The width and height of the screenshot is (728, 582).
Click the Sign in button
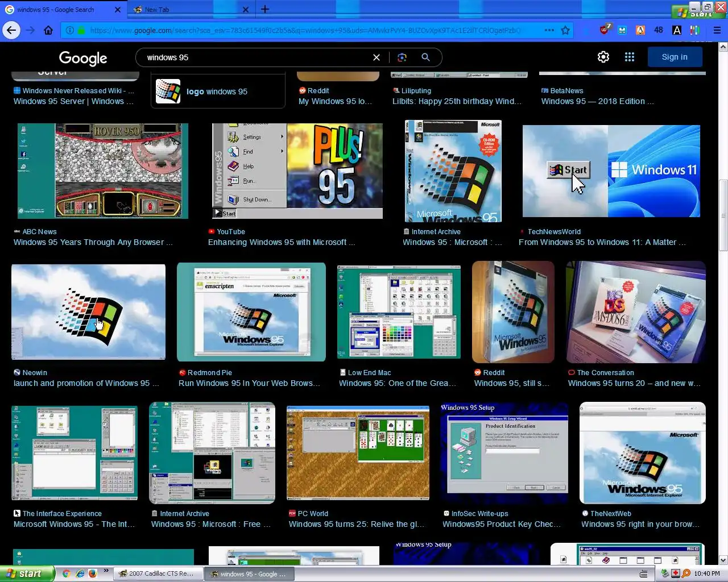coord(675,57)
